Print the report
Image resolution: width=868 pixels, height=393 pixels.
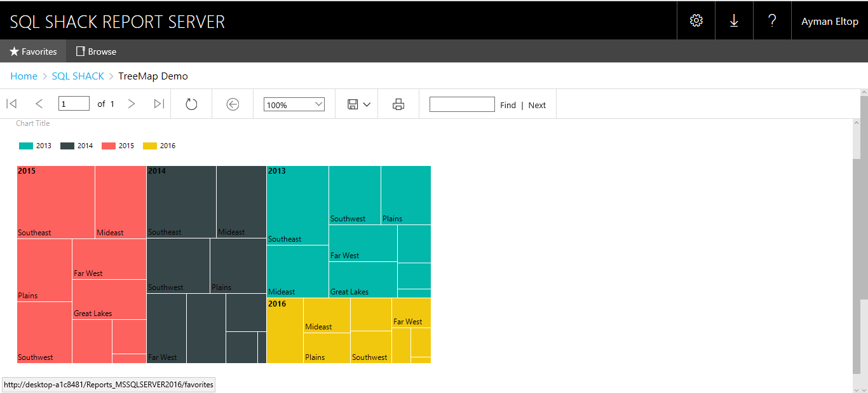pyautogui.click(x=398, y=104)
